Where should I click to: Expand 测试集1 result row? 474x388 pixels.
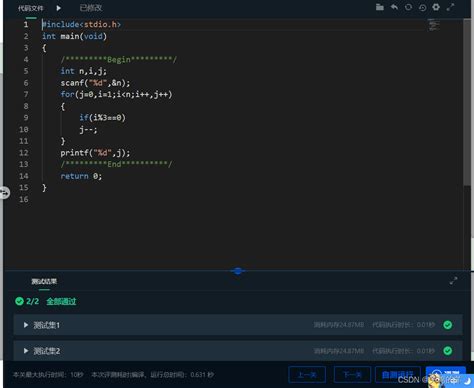pos(238,325)
